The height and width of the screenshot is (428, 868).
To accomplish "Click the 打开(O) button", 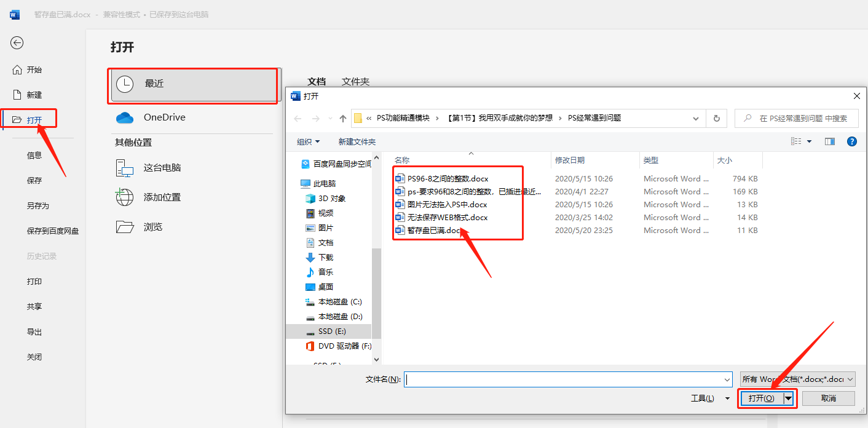I will 762,398.
